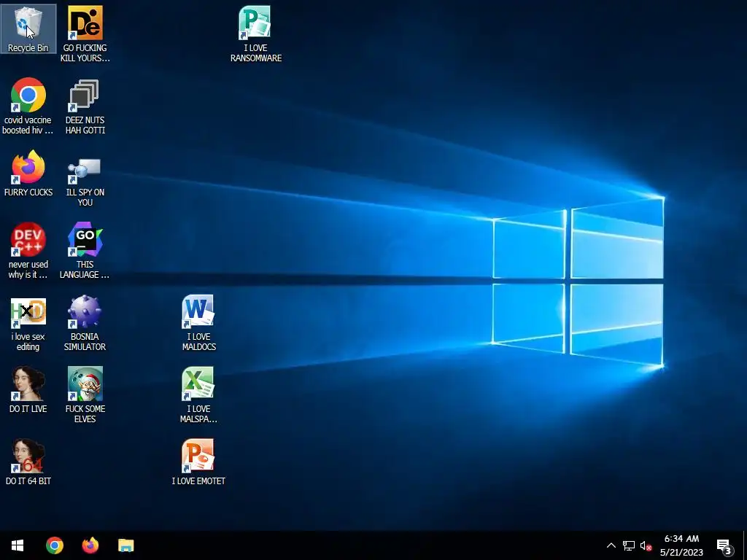Select the Firefox shortcut on the desktop

point(28,174)
